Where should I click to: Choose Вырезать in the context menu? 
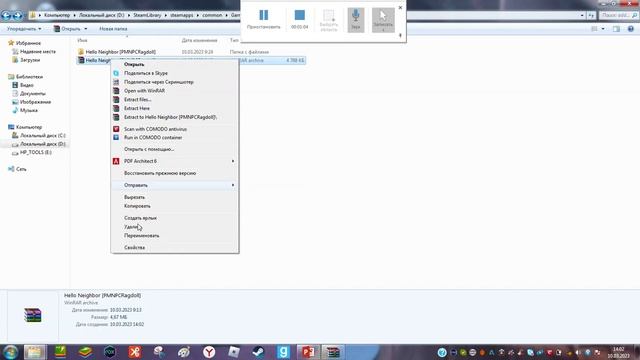(x=175, y=197)
